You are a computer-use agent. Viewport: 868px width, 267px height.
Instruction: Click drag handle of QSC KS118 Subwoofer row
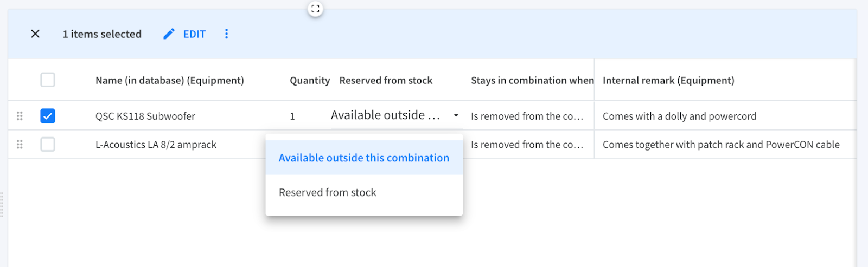tap(20, 116)
